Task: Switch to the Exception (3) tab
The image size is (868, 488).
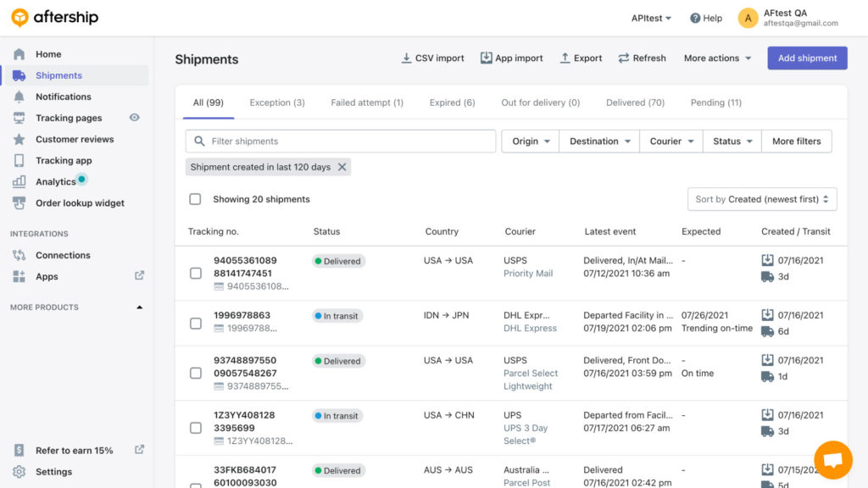Action: tap(277, 103)
